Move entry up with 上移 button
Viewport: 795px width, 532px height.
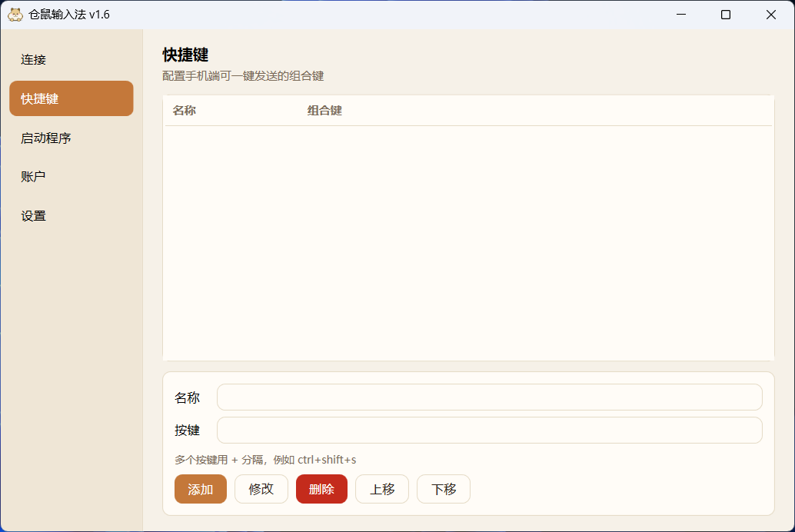382,489
